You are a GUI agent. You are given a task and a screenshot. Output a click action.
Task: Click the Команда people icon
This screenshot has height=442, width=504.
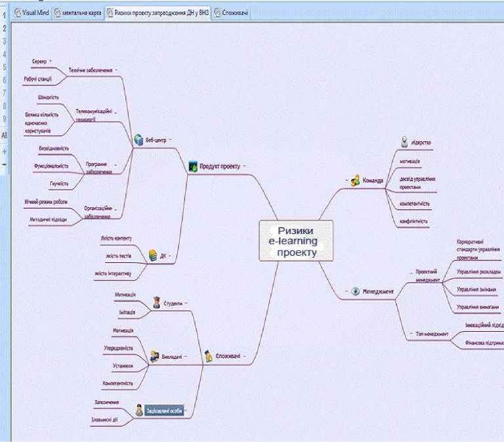tap(355, 180)
